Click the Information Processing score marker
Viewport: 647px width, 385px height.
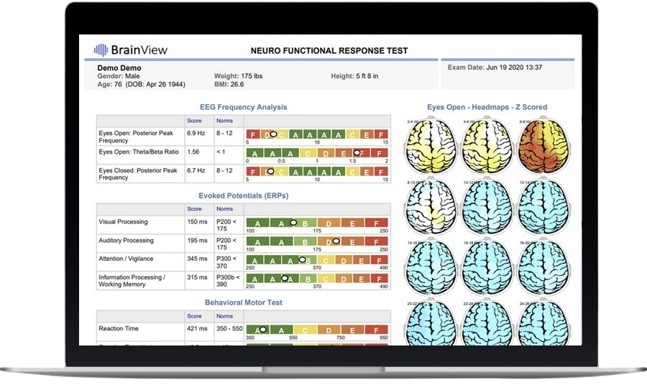284,278
